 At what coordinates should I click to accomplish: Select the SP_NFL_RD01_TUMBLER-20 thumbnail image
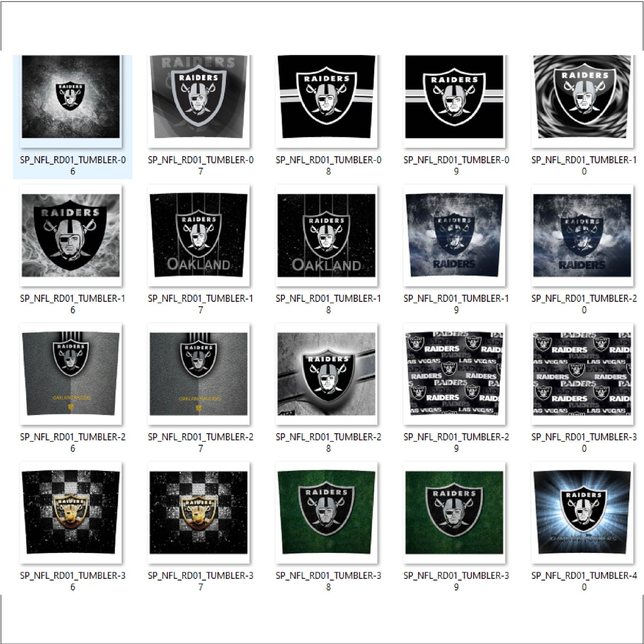coord(582,235)
